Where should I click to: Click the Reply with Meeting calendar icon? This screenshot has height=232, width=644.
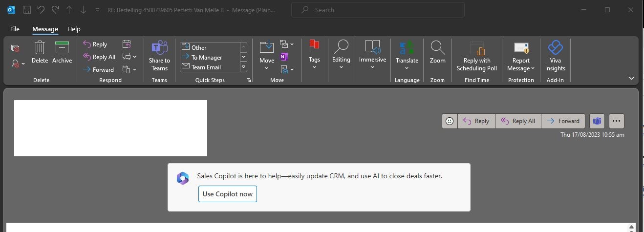[127, 44]
